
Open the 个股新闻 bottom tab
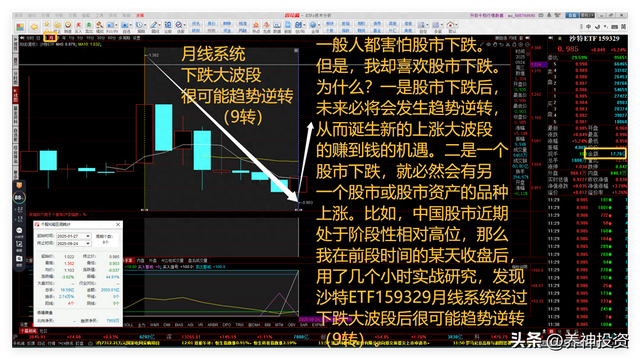(x=28, y=331)
